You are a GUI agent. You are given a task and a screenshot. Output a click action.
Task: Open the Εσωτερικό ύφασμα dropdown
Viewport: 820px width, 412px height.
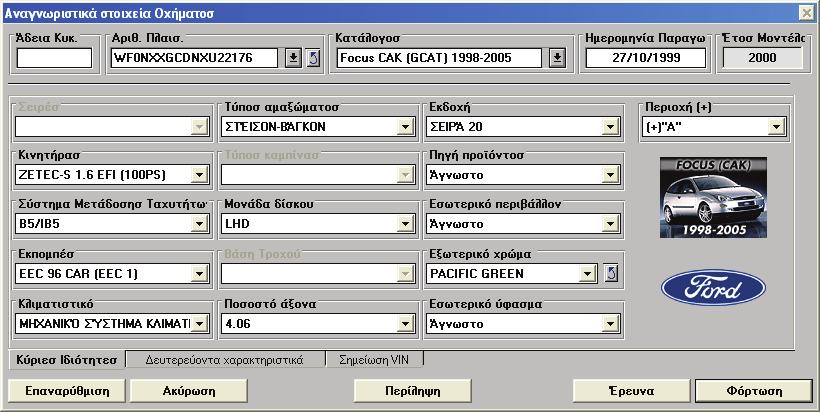tap(610, 324)
